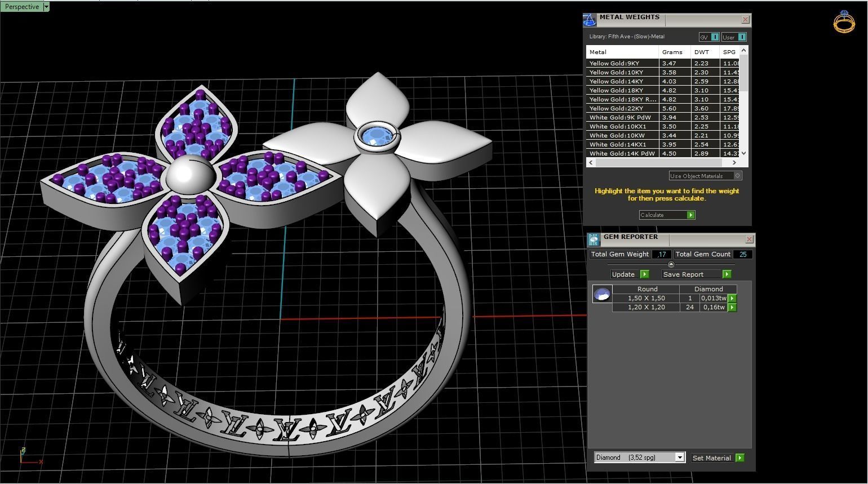Click the Grams column header
The image size is (868, 484).
point(675,52)
